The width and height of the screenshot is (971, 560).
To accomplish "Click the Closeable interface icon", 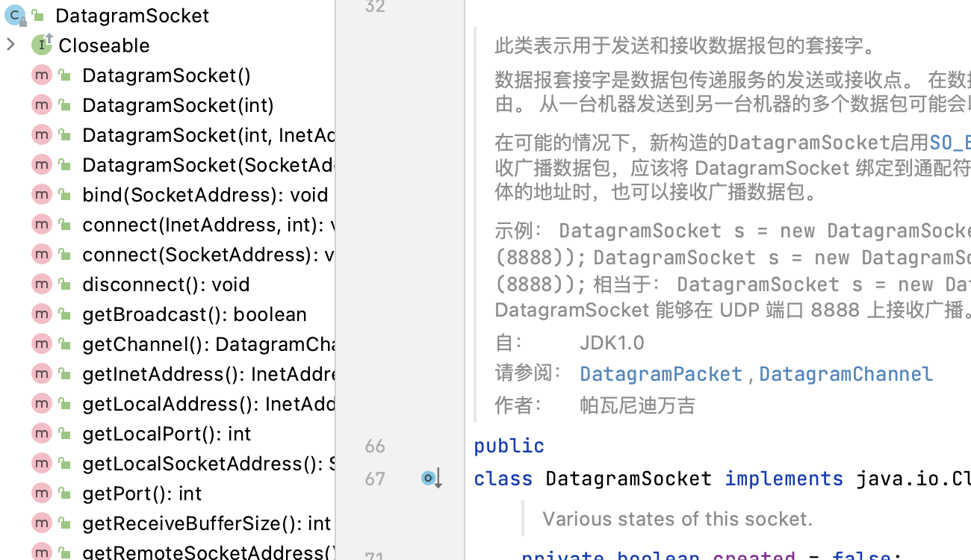I will 42,46.
